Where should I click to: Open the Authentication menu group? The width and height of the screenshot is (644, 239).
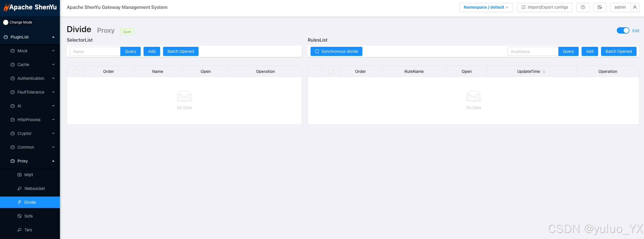pyautogui.click(x=30, y=78)
